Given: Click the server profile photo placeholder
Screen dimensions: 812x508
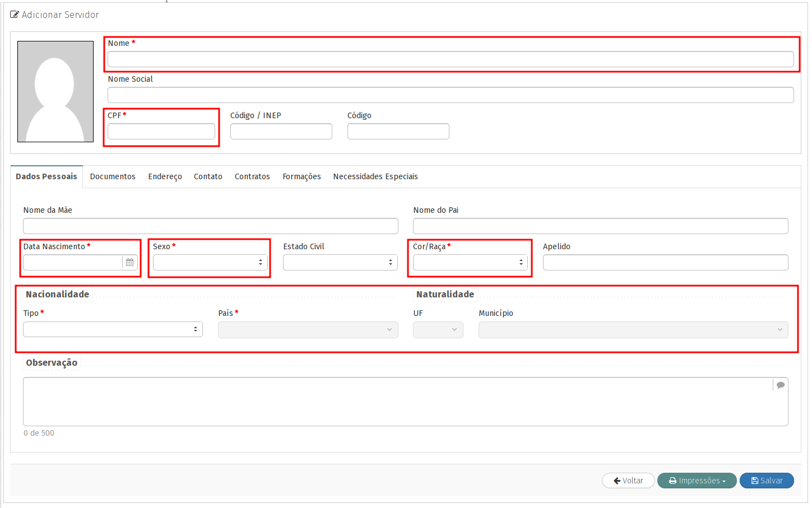Looking at the screenshot, I should coord(55,91).
